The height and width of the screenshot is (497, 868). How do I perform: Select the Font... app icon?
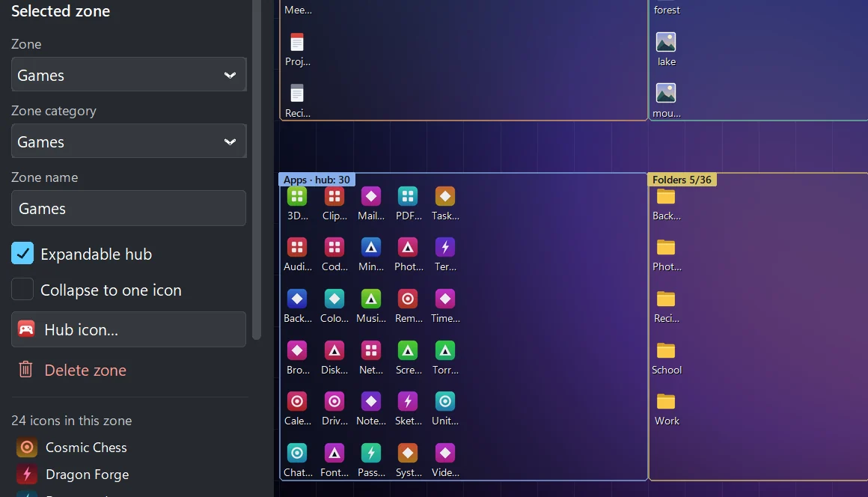click(x=334, y=454)
